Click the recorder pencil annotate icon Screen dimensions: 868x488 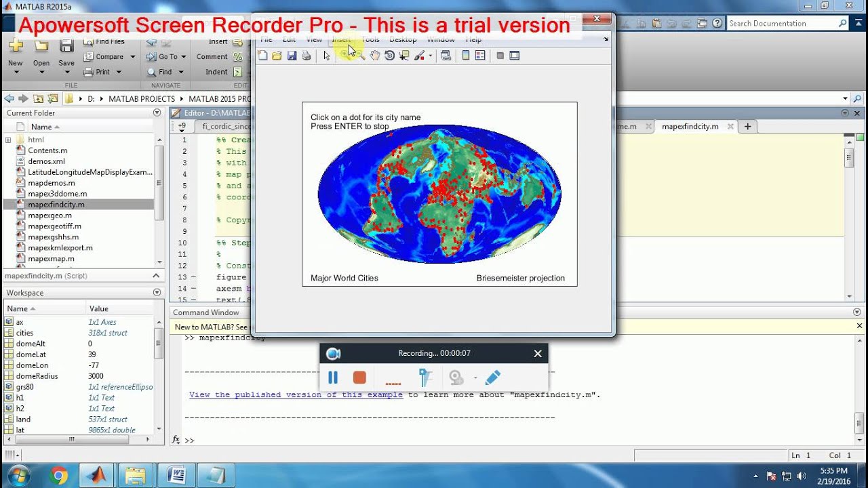click(x=493, y=378)
